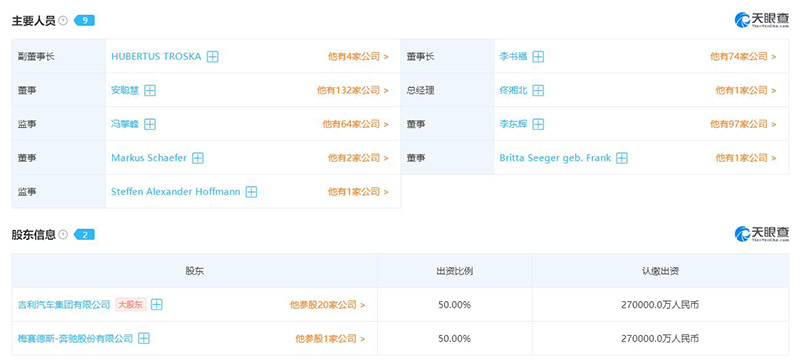The image size is (800, 364).
Task: Open 他参股20家公司 for Geely shareholder
Action: pyautogui.click(x=328, y=305)
